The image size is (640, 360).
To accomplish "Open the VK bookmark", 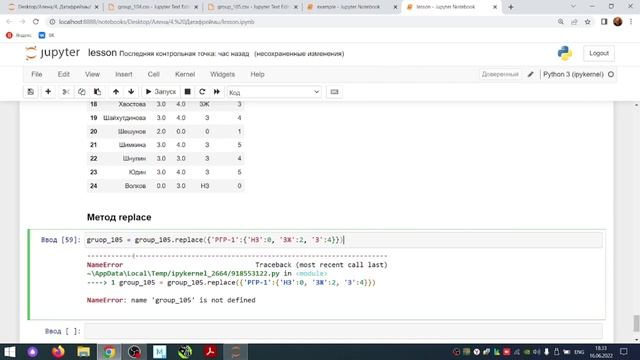I will (x=47, y=36).
